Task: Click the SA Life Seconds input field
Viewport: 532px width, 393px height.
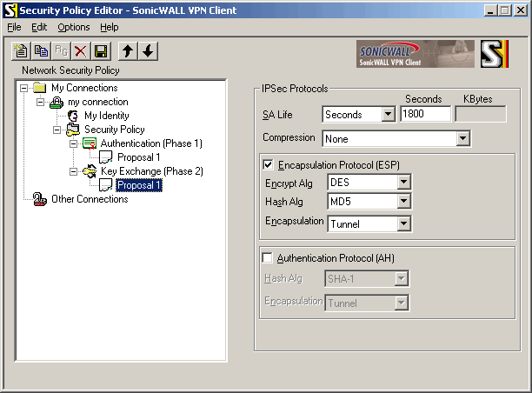Action: pos(425,115)
